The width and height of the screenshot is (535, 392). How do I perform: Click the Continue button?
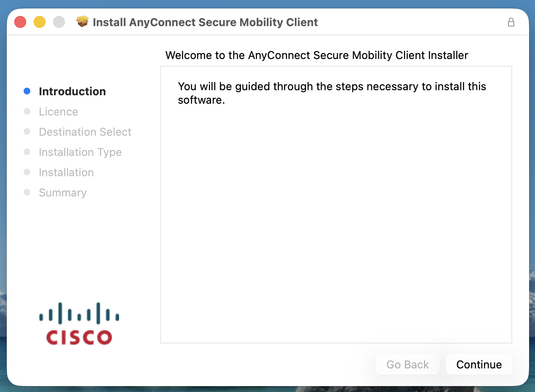(479, 364)
